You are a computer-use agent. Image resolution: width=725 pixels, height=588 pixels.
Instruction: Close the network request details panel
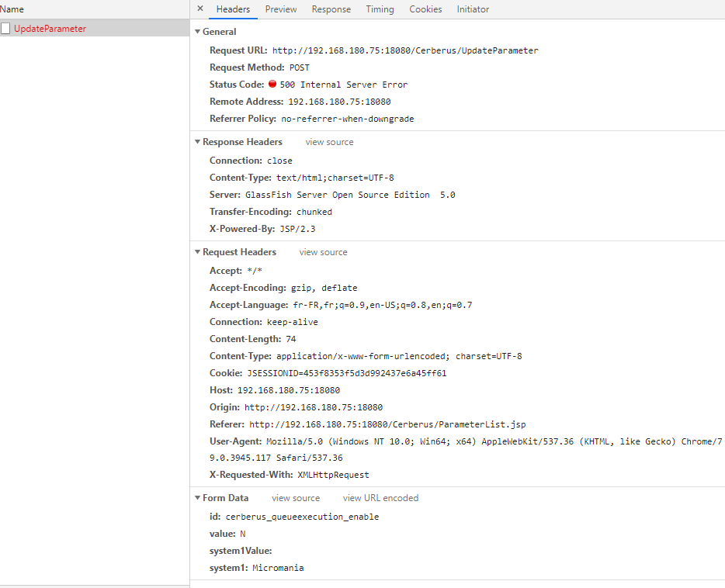click(x=199, y=9)
